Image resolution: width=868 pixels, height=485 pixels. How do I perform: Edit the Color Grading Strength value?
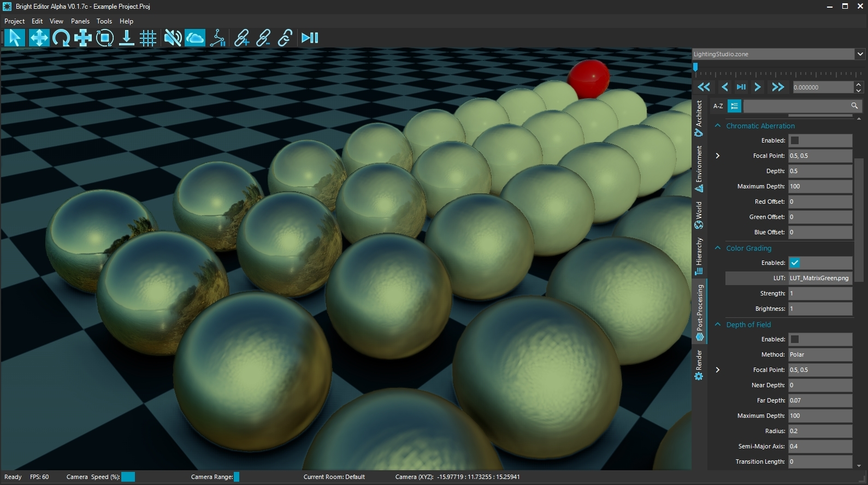(x=820, y=293)
